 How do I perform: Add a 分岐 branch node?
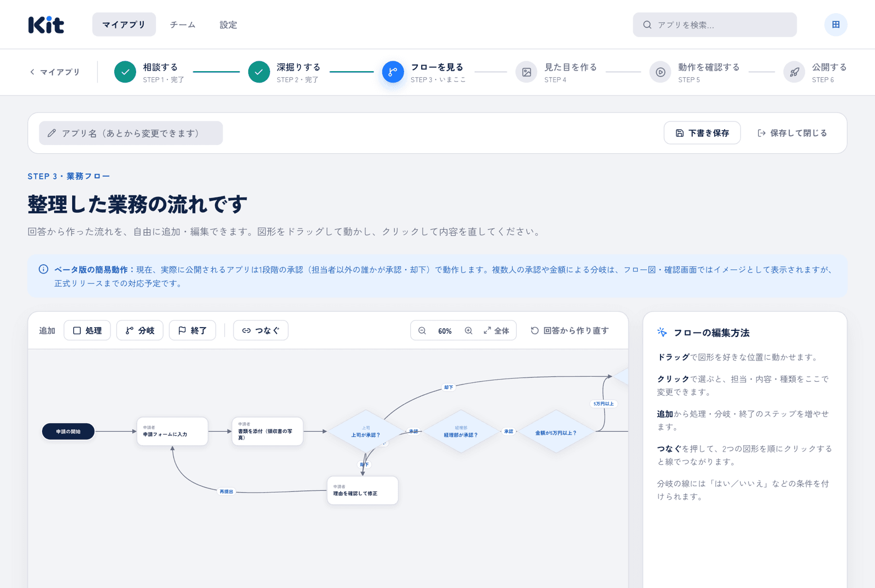140,330
